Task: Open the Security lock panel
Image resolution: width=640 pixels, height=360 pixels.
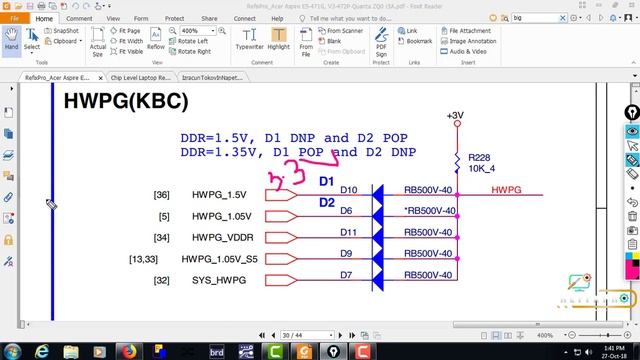Action: [8, 240]
